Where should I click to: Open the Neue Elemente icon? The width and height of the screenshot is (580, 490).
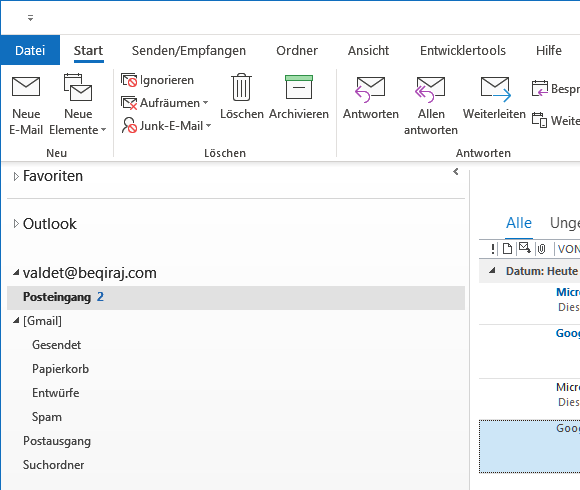coord(78,87)
